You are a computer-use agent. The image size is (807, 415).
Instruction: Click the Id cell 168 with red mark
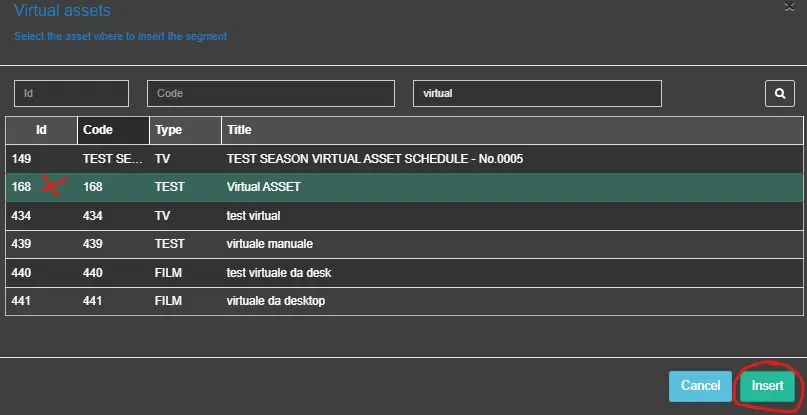(x=23, y=187)
